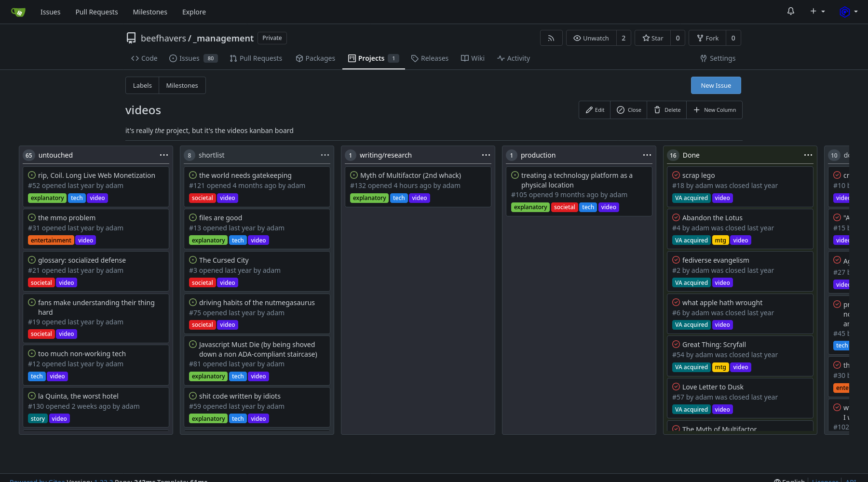Screen dimensions: 868x482
Task: Open the repository Settings page
Action: (718, 58)
